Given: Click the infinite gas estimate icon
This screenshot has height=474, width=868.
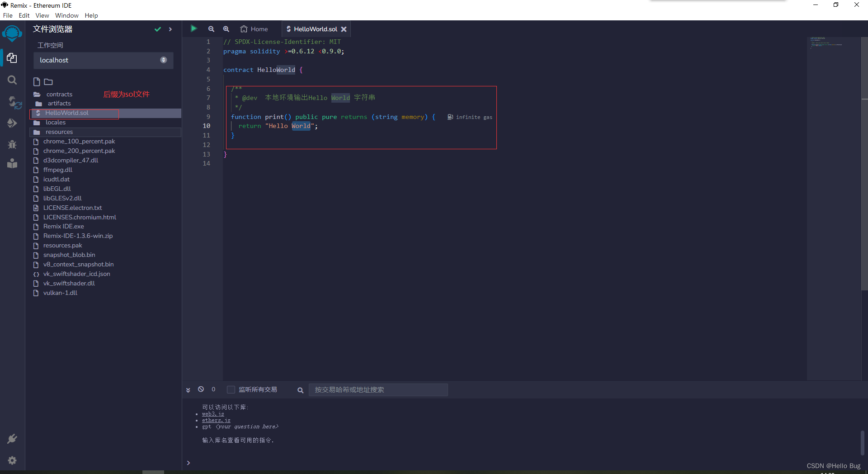Looking at the screenshot, I should 450,117.
